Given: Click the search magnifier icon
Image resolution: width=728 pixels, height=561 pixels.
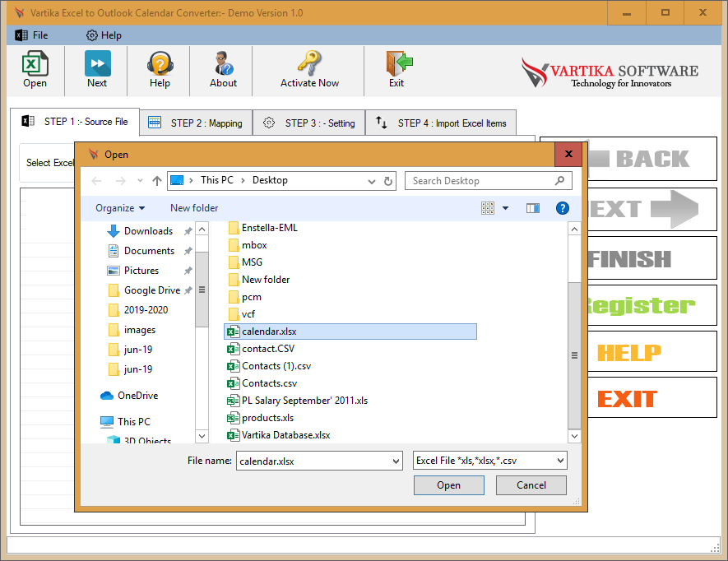Looking at the screenshot, I should (560, 181).
